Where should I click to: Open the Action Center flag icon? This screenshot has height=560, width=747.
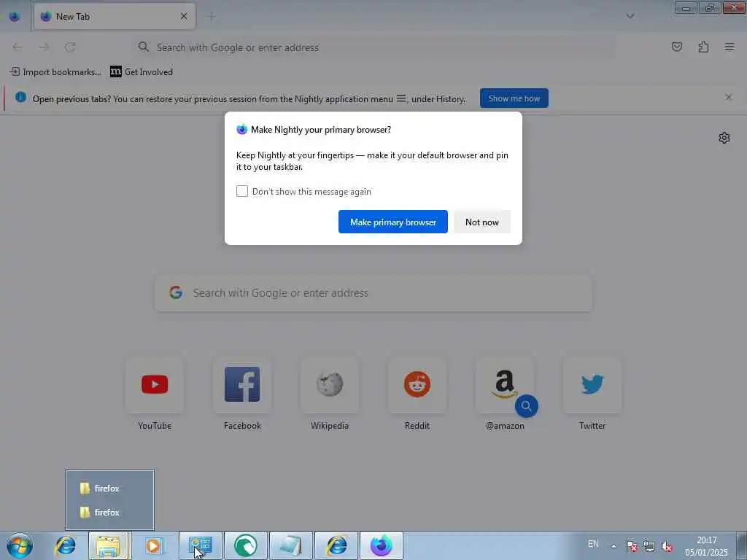point(632,547)
